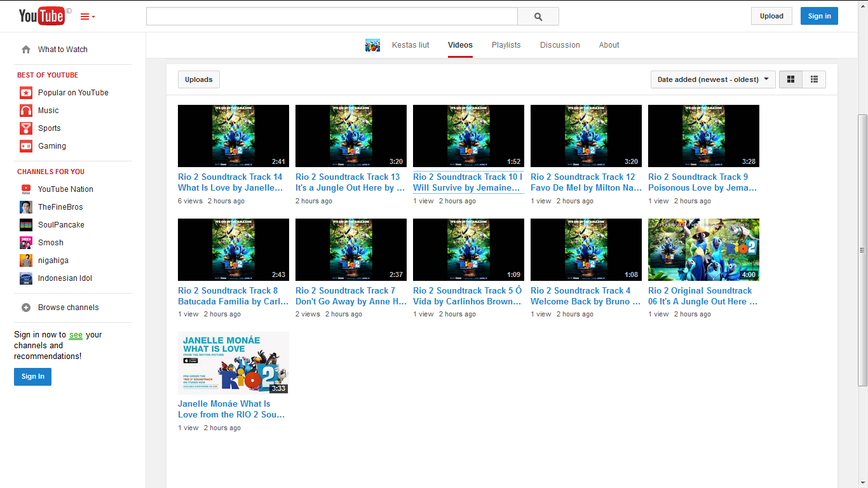Click the top-right Sign in button
868x488 pixels.
coord(819,16)
